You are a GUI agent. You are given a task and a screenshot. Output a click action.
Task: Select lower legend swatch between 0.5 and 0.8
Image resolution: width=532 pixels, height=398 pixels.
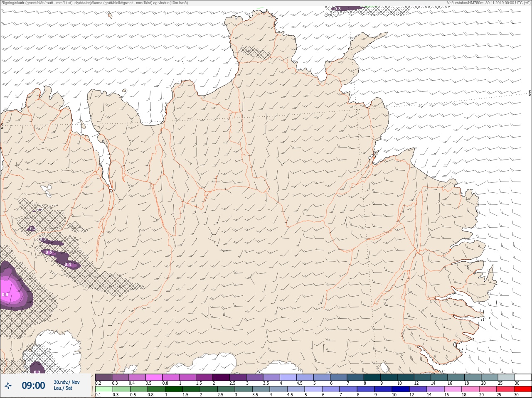coord(138,389)
